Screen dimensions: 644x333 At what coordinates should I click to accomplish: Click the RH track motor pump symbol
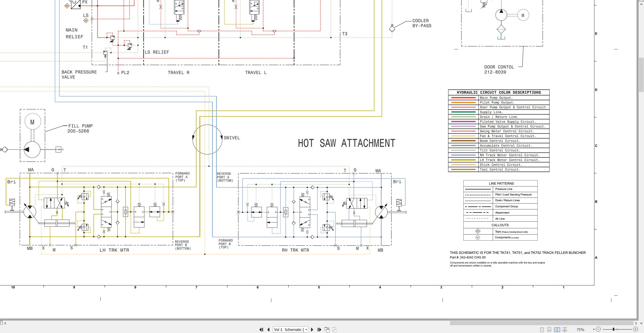pyautogui.click(x=381, y=212)
